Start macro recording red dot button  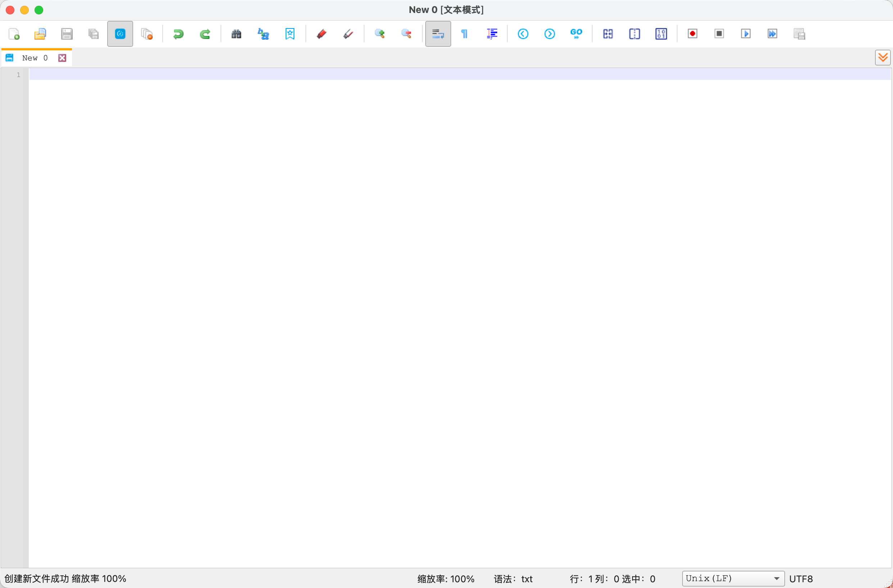[x=693, y=34]
